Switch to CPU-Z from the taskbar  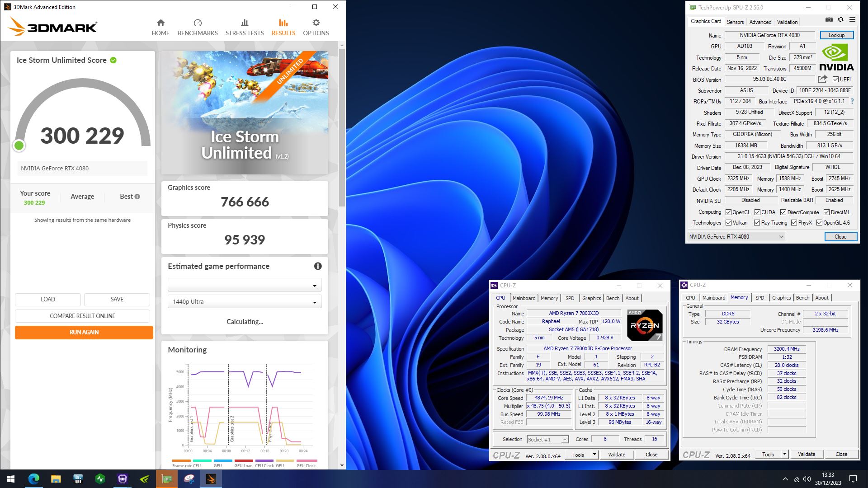coord(122,479)
